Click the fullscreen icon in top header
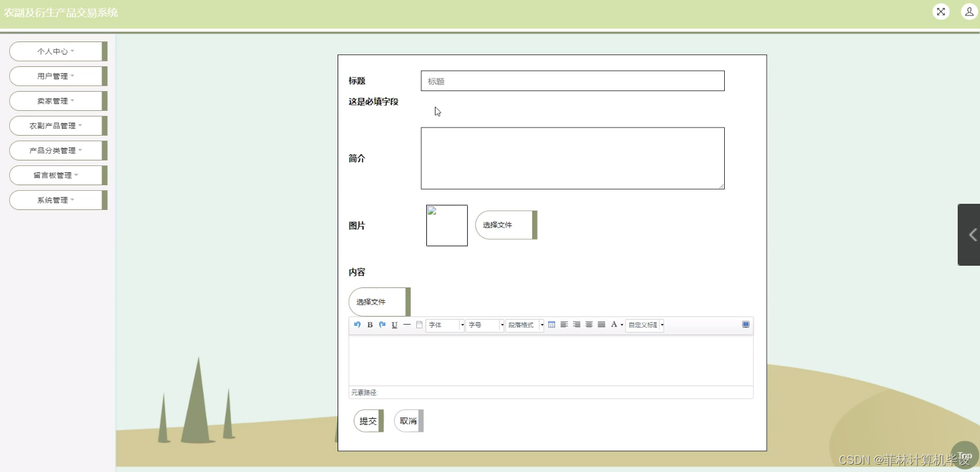The height and width of the screenshot is (472, 980). pyautogui.click(x=941, y=12)
